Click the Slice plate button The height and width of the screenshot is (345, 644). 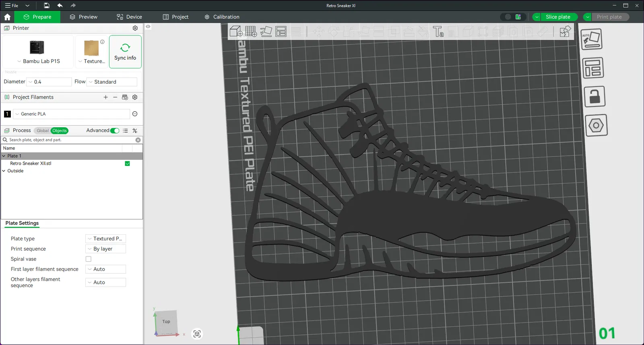click(558, 17)
